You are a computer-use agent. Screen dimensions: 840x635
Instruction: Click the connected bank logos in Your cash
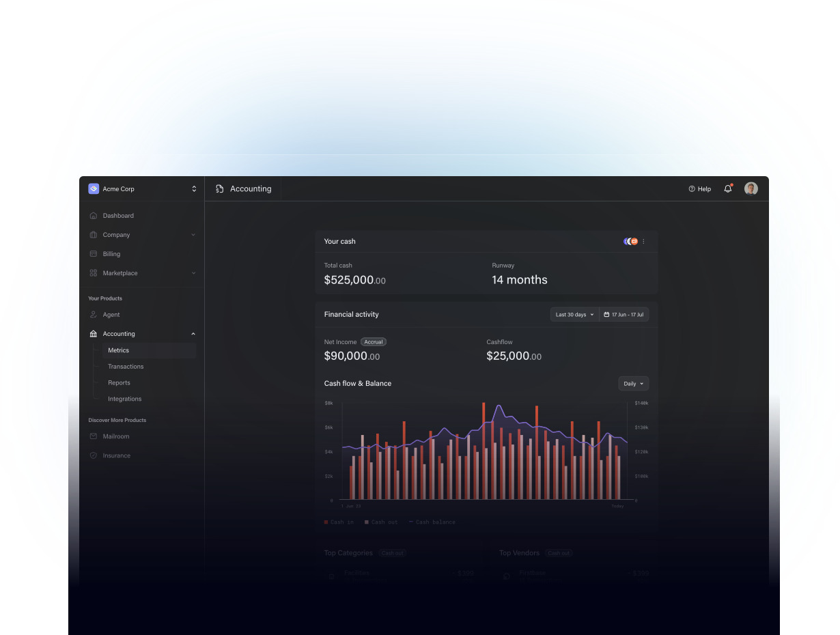point(631,241)
